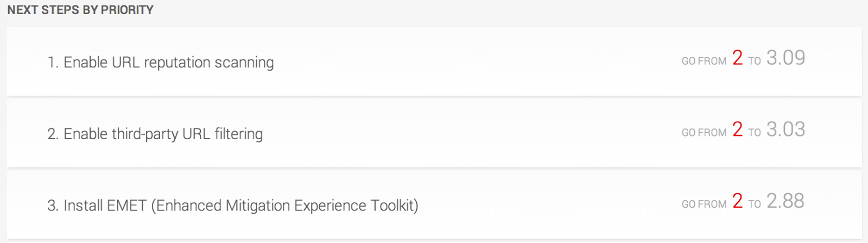Click red current score 2 beside 3.03

click(x=737, y=129)
